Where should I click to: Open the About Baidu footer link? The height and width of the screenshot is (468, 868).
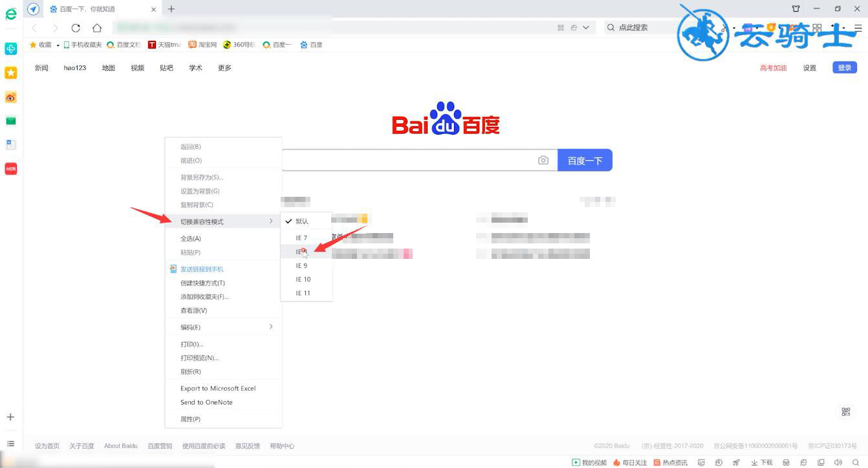(x=121, y=446)
